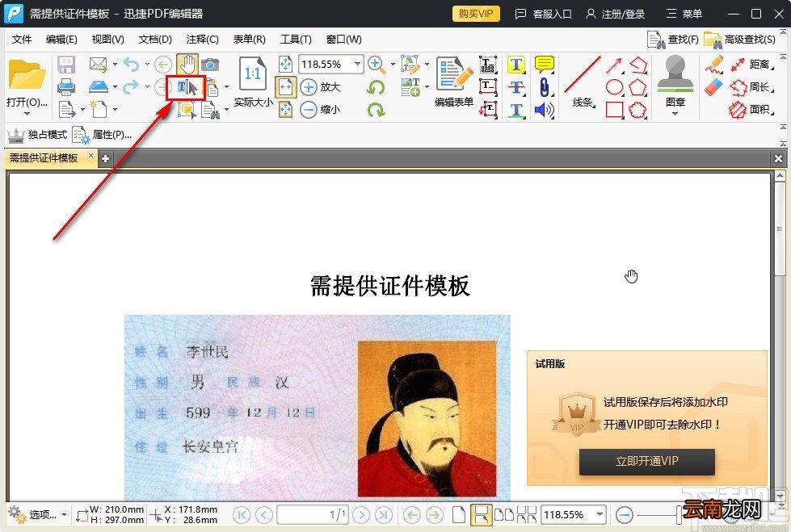The height and width of the screenshot is (532, 791).
Task: Add a sound annotation
Action: point(545,110)
